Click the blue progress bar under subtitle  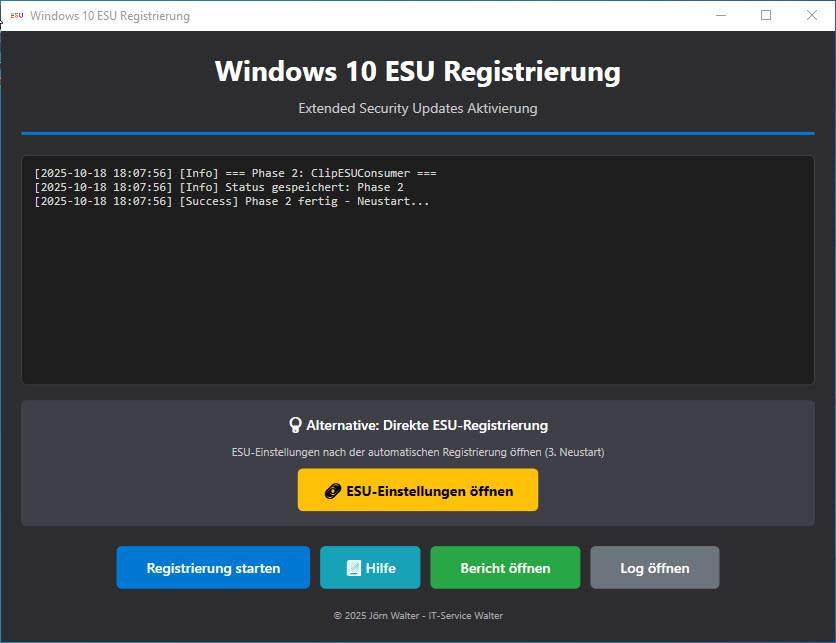[418, 130]
